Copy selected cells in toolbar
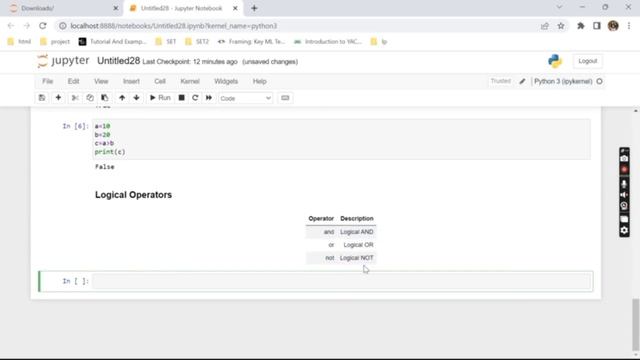 pos(90,98)
